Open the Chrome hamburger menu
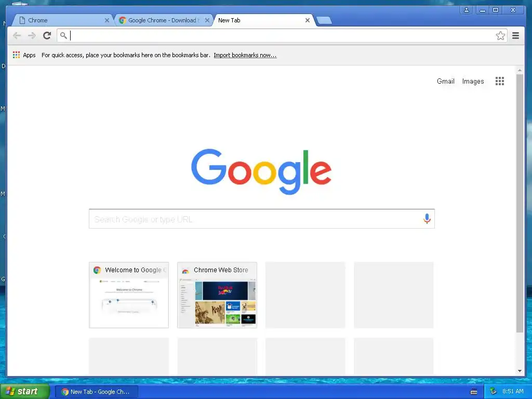Image resolution: width=532 pixels, height=399 pixels. tap(515, 35)
